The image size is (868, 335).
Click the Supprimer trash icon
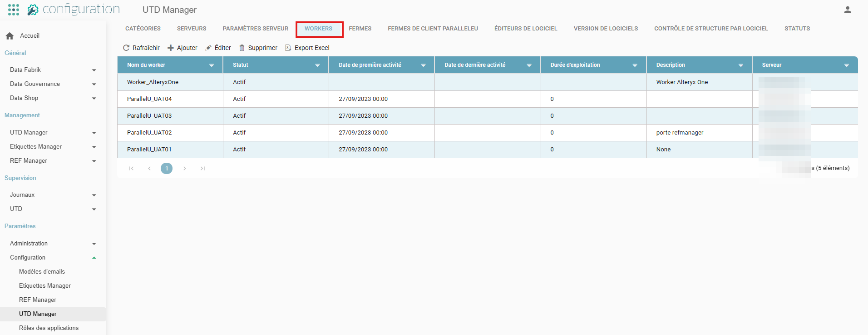(242, 48)
